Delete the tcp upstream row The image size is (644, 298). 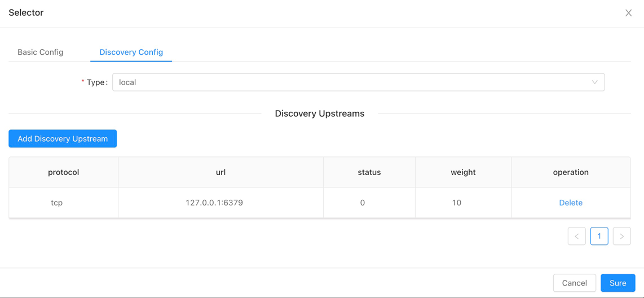[x=571, y=203]
